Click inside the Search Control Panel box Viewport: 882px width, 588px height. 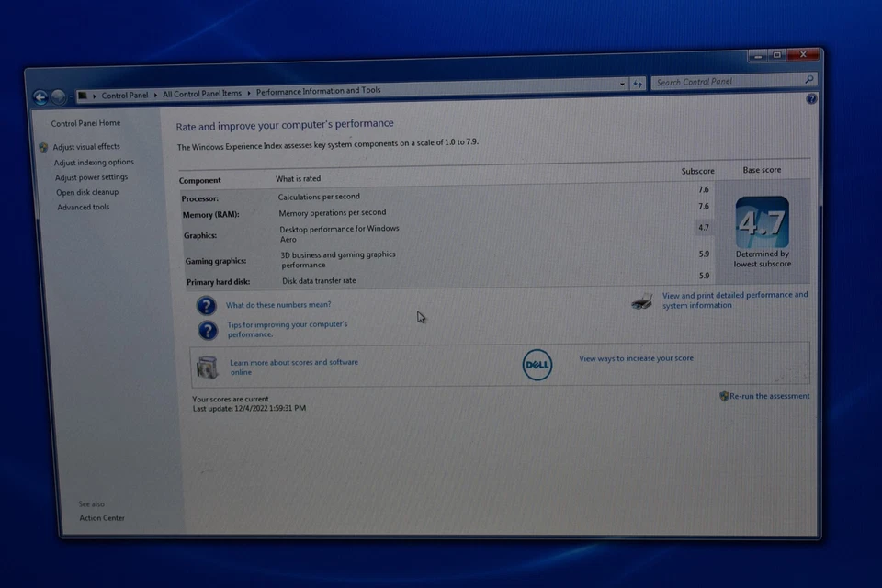point(726,82)
